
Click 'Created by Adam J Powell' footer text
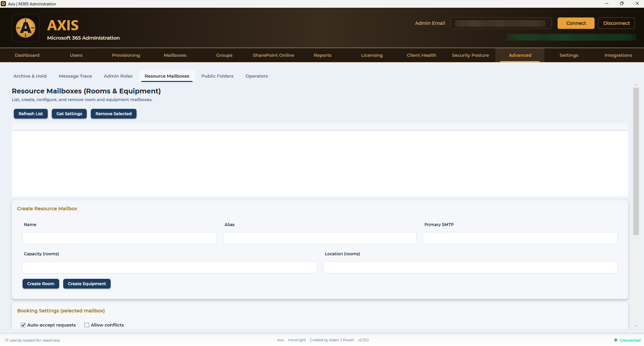point(332,340)
